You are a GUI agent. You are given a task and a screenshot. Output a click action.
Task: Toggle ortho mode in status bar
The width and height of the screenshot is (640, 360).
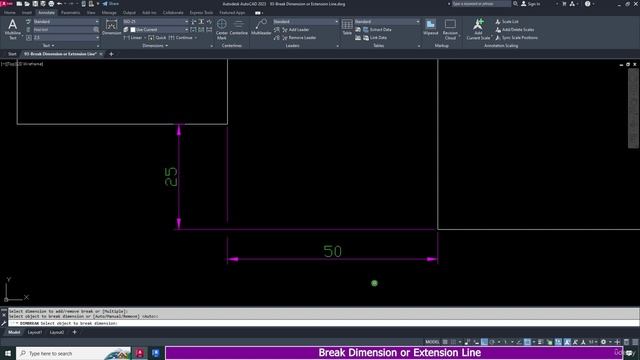484,342
